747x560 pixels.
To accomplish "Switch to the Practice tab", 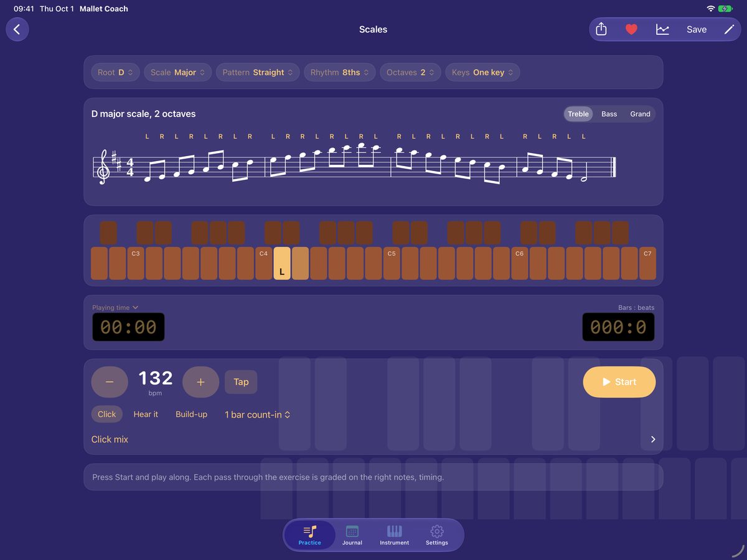I will pyautogui.click(x=310, y=535).
